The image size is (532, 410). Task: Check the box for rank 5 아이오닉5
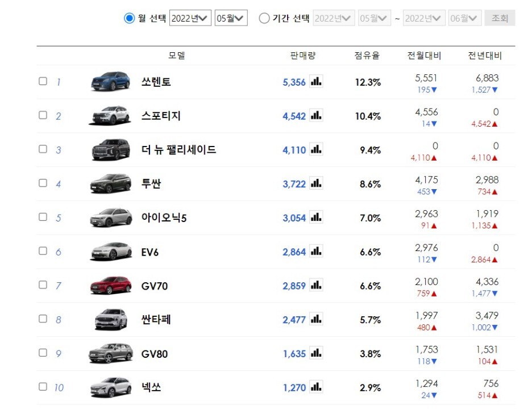click(43, 217)
